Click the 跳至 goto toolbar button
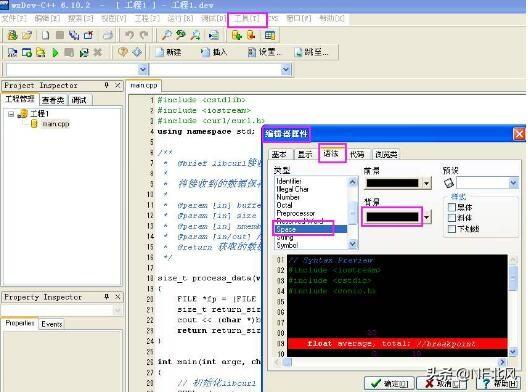528x392 pixels. click(x=311, y=52)
